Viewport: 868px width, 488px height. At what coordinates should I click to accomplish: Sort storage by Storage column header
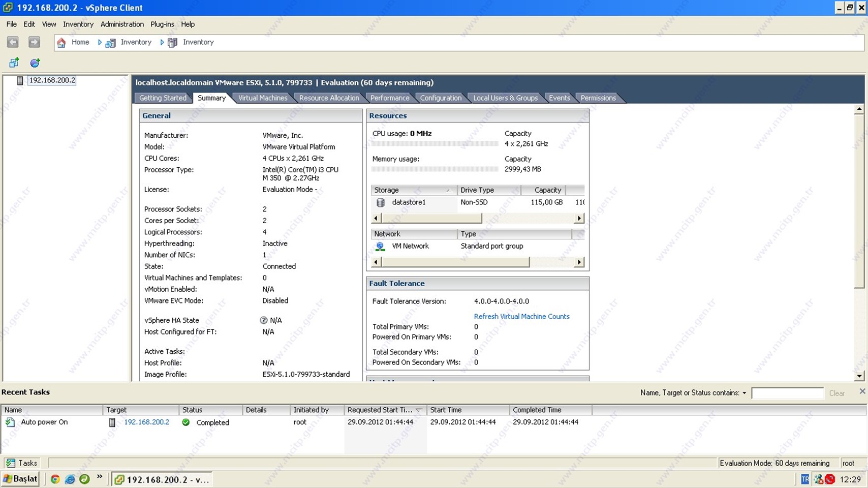point(414,190)
